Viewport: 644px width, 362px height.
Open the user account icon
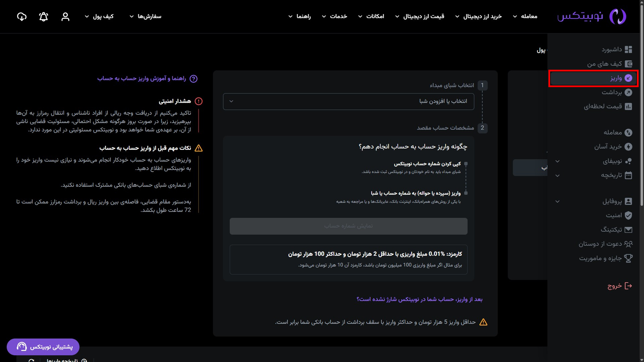(65, 16)
